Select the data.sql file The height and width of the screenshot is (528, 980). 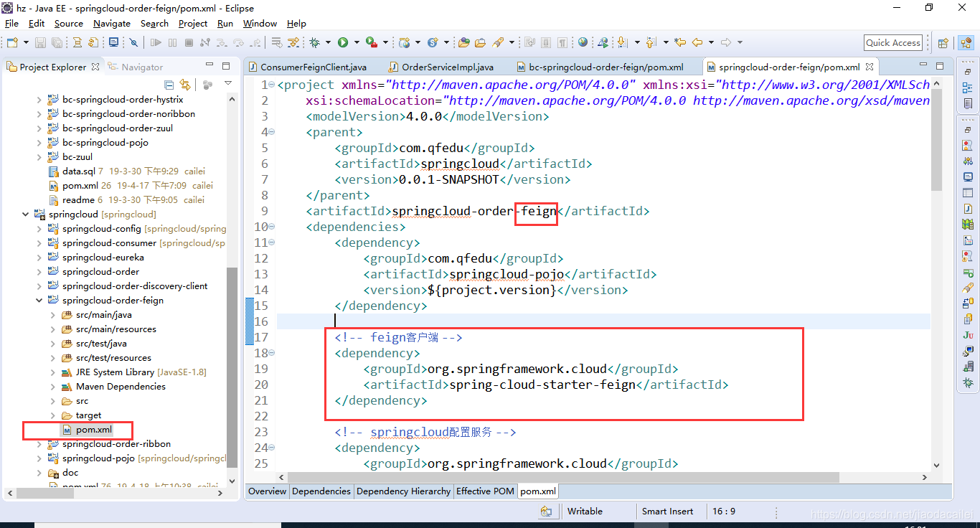pos(78,171)
